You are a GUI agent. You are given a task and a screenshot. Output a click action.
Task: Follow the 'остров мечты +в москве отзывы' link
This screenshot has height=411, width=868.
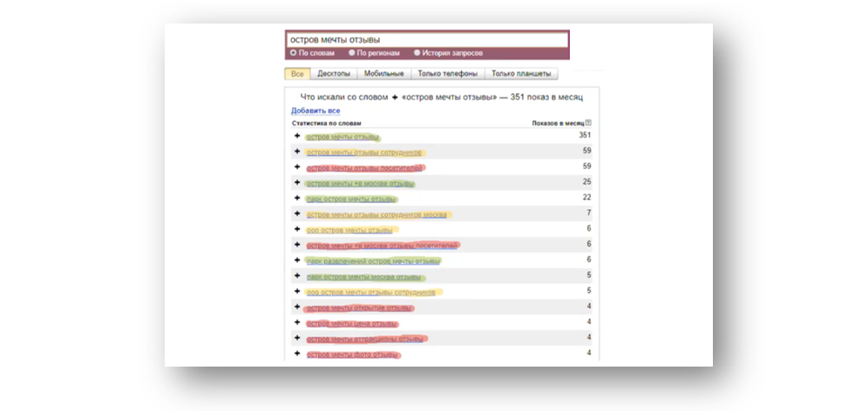click(x=360, y=184)
